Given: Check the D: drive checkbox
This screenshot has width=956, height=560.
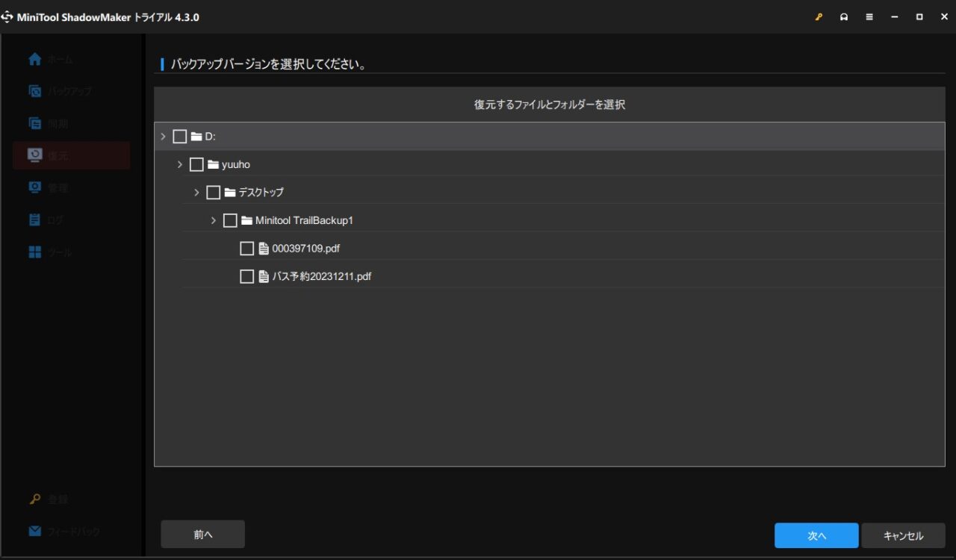Looking at the screenshot, I should pos(179,136).
